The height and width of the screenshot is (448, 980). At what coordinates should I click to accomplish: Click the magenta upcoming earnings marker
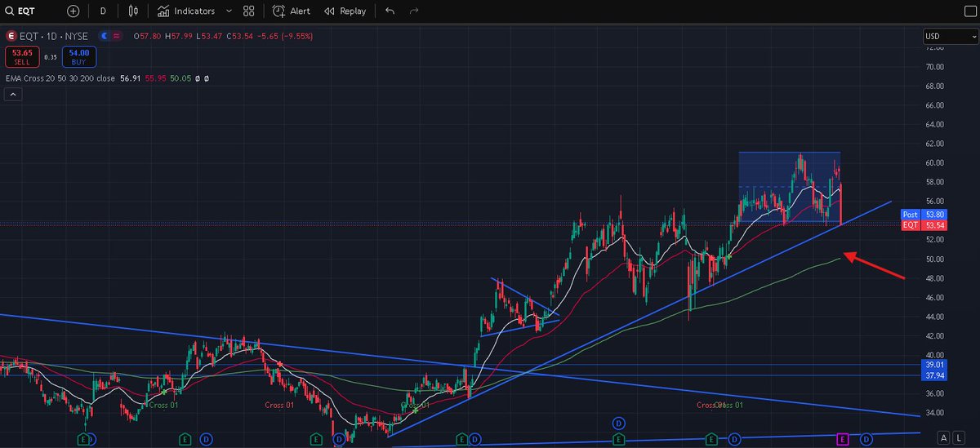tap(844, 439)
